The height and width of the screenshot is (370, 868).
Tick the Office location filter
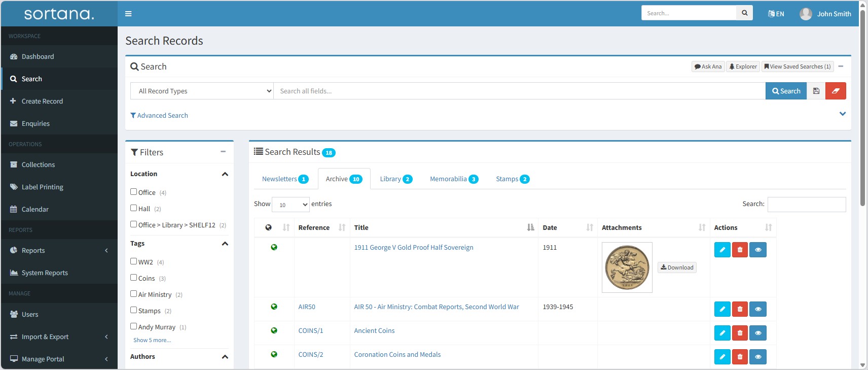click(x=134, y=192)
